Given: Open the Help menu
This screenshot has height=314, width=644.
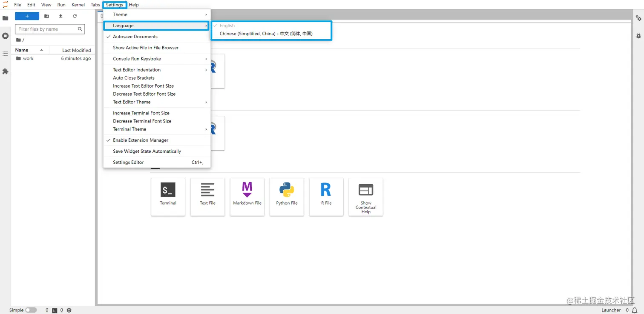Looking at the screenshot, I should pyautogui.click(x=134, y=5).
